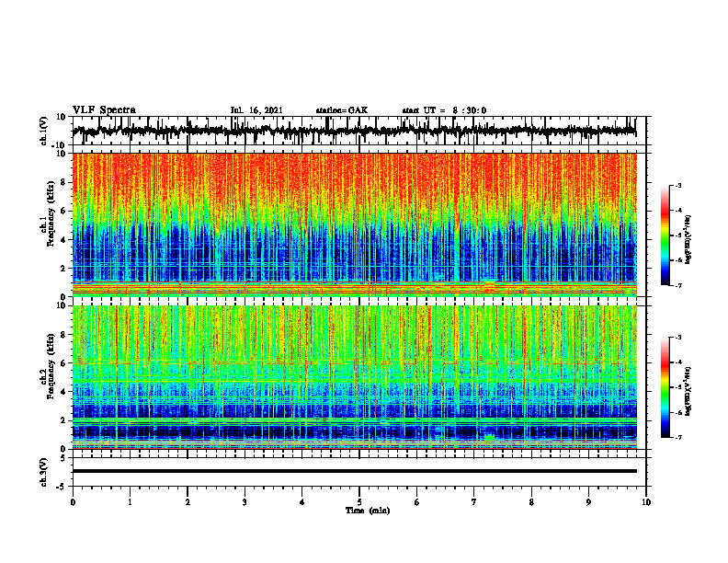Viewport: 728px width, 563px height.
Task: Click the ch.1 "Frequency (kHz)" axis label
Action: click(51, 213)
